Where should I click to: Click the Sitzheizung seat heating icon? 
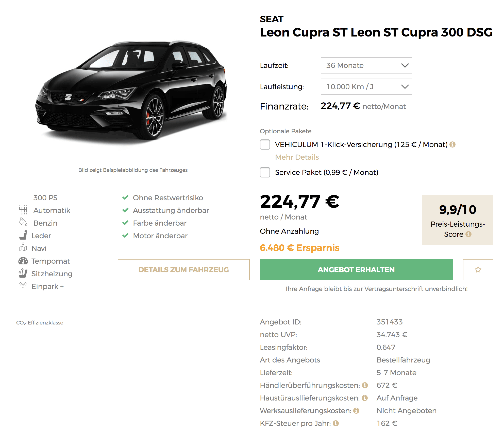pyautogui.click(x=23, y=273)
